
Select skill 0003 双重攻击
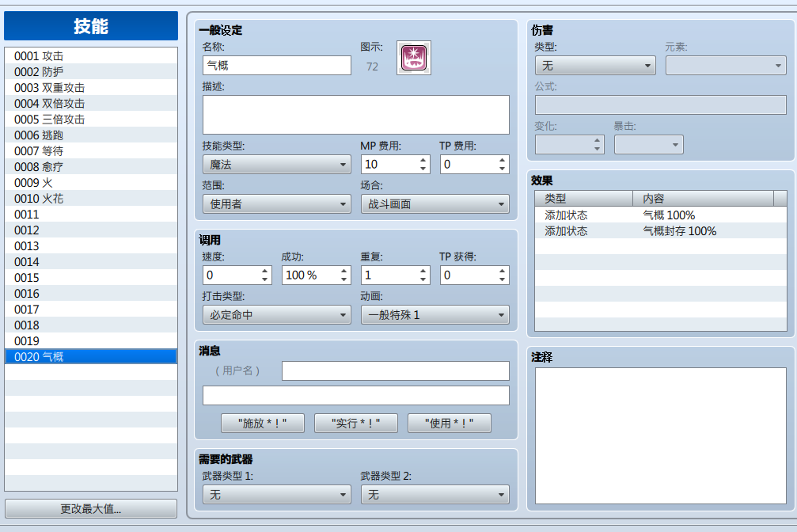tap(91, 88)
